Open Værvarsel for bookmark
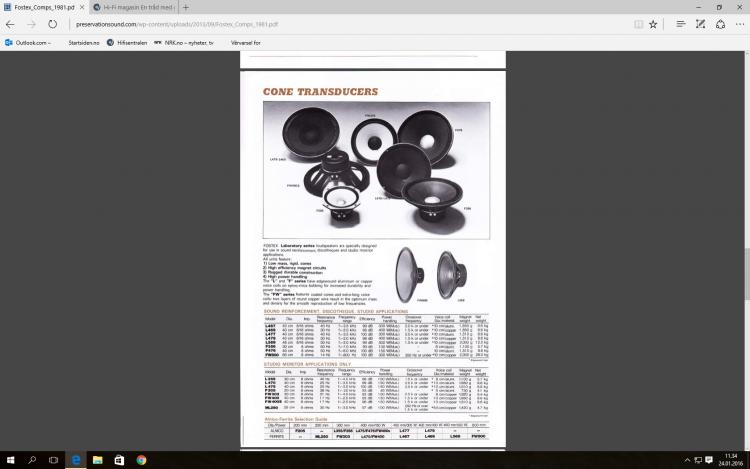 [245, 43]
